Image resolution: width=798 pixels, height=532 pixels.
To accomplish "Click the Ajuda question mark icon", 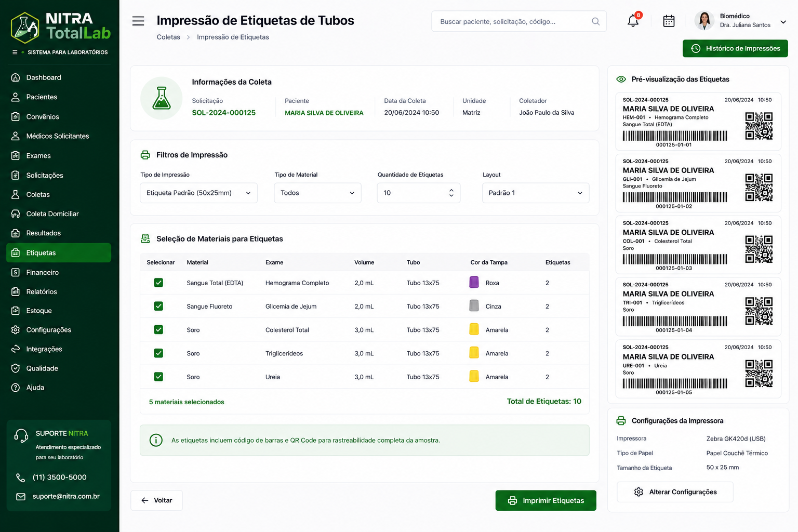I will point(16,388).
